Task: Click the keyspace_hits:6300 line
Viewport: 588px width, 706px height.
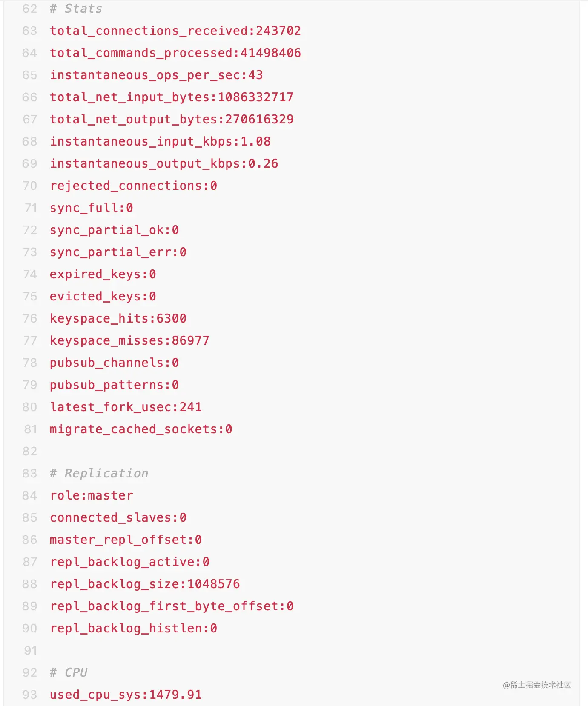Action: (118, 319)
